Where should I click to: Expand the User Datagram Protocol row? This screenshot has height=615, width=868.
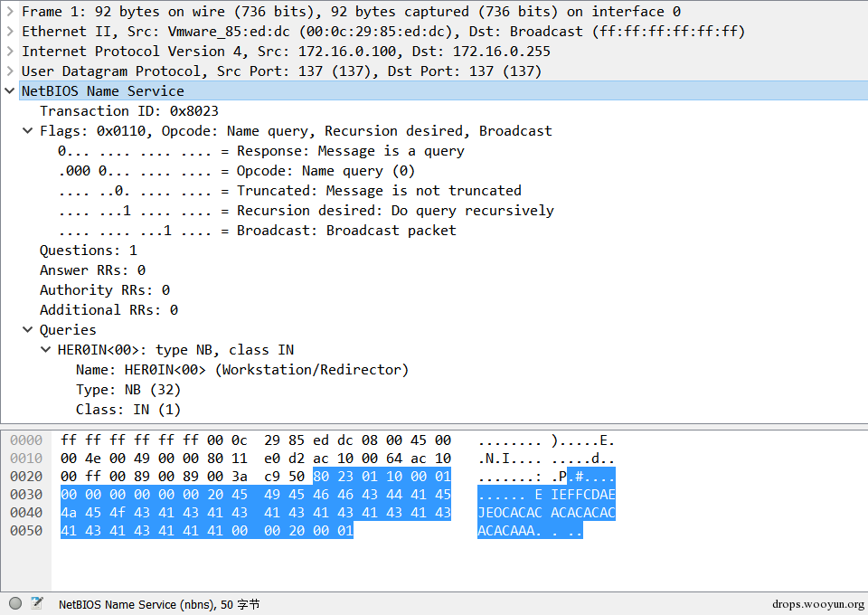tap(9, 71)
